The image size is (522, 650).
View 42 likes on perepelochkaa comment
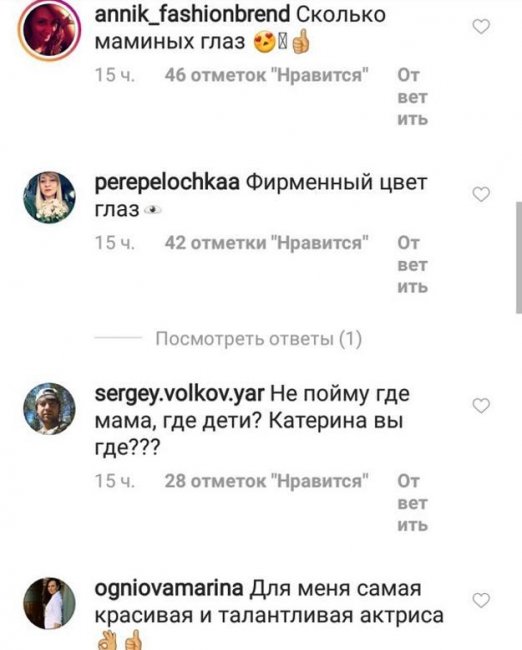pyautogui.click(x=267, y=243)
